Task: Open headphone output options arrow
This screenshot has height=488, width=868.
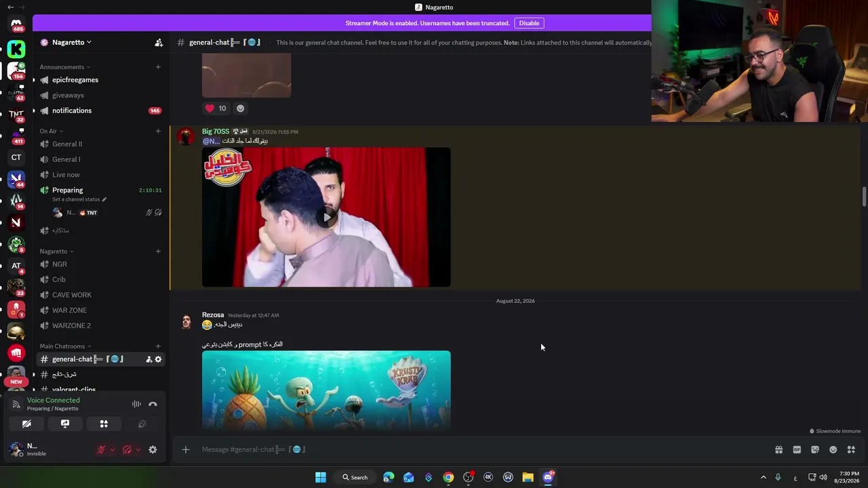Action: click(138, 449)
